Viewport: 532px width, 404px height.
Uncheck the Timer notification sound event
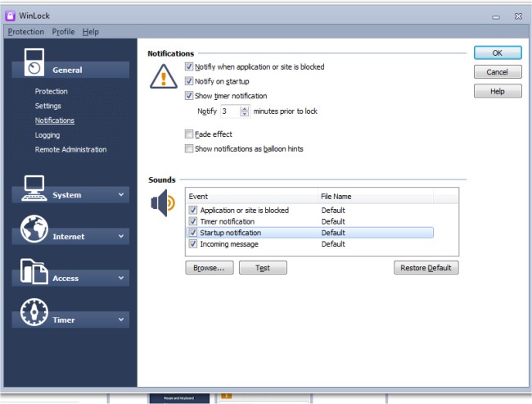coord(192,221)
